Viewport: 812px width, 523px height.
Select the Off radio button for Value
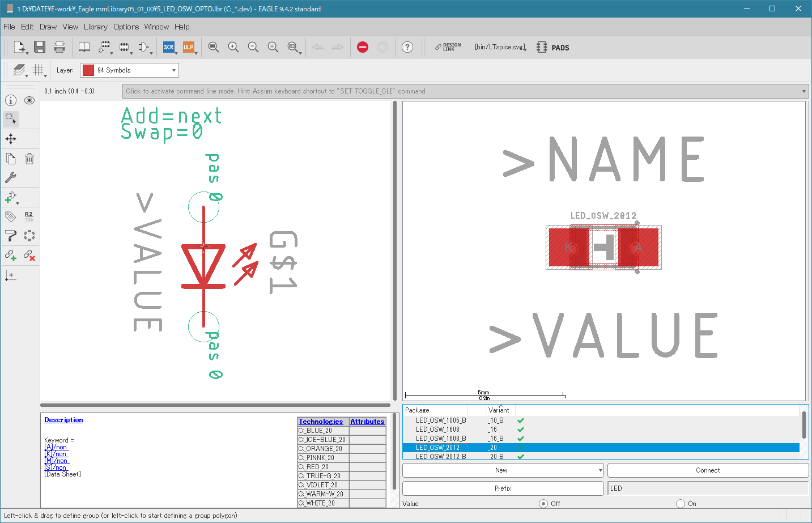click(543, 503)
